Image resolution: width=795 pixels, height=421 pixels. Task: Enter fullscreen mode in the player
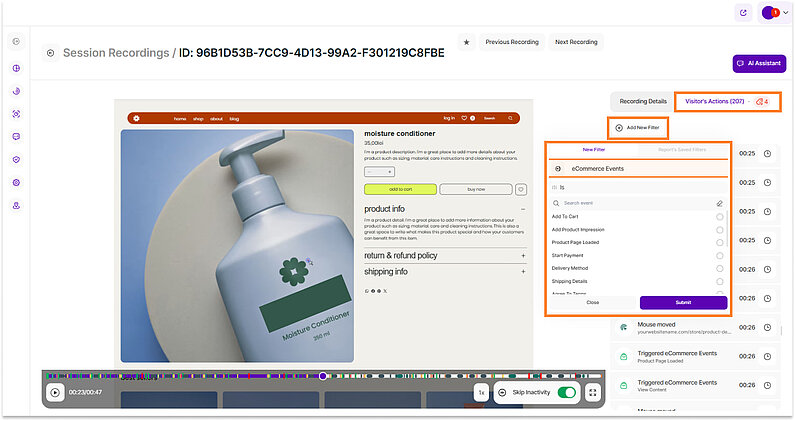pyautogui.click(x=592, y=393)
